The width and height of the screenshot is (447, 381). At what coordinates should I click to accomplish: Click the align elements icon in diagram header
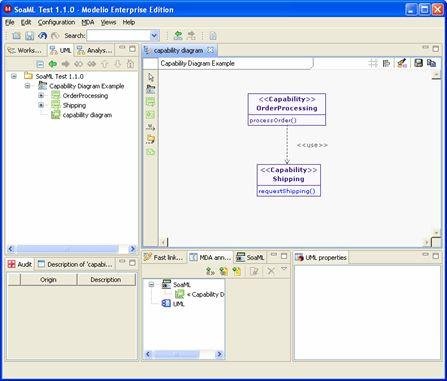coord(386,63)
